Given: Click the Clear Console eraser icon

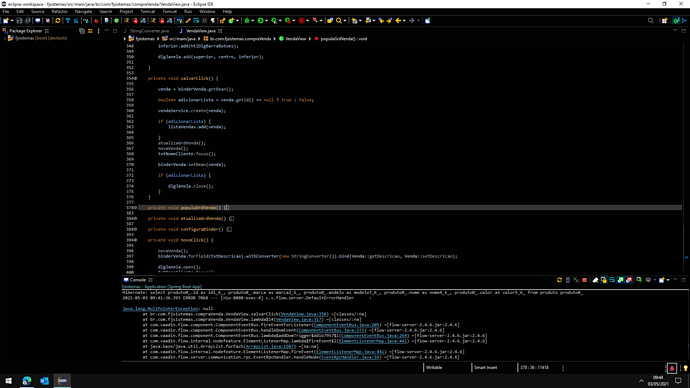Looking at the screenshot, I should tap(595, 280).
